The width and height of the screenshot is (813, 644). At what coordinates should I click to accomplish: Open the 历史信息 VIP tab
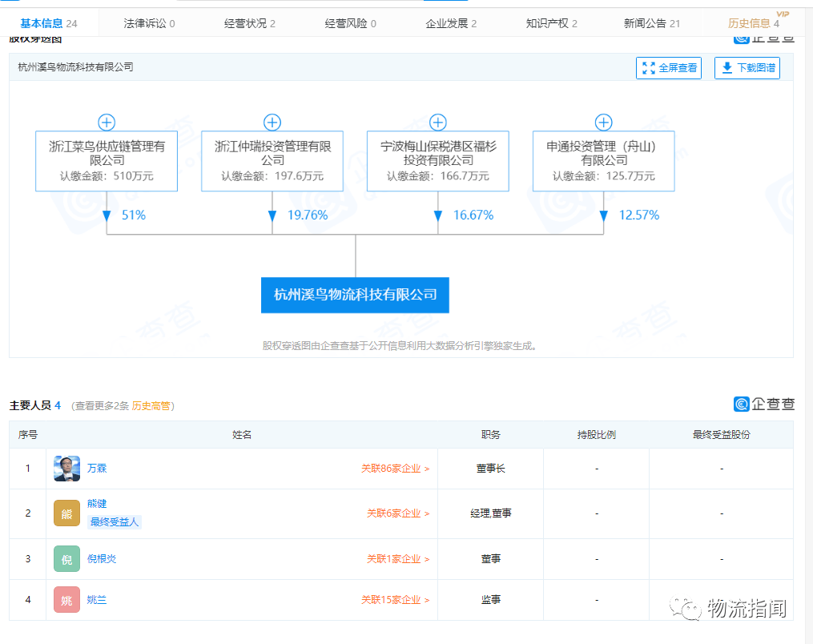pyautogui.click(x=753, y=23)
